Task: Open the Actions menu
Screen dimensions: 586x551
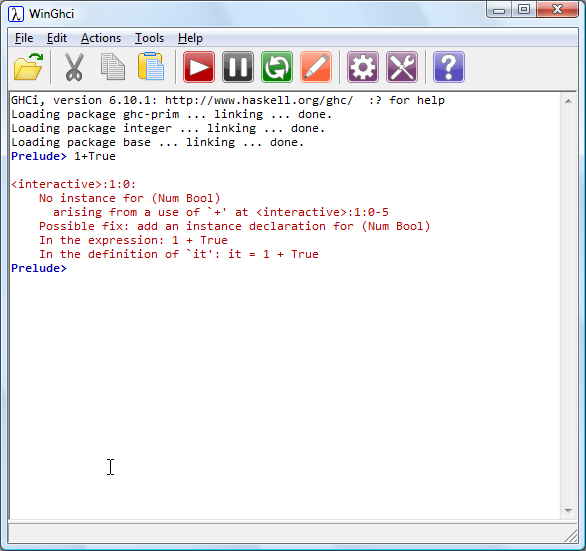Action: click(101, 38)
